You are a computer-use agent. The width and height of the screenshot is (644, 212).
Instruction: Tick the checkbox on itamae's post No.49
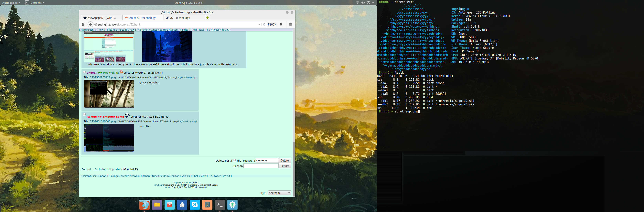click(x=84, y=114)
